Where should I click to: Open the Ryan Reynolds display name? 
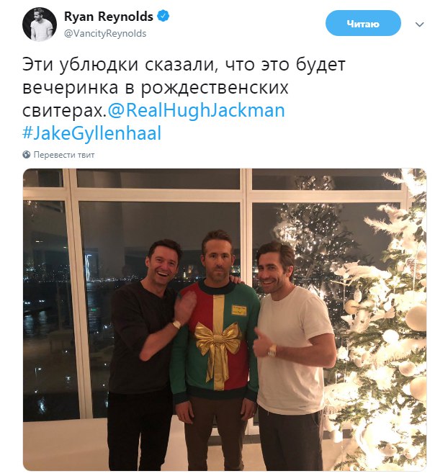[109, 17]
